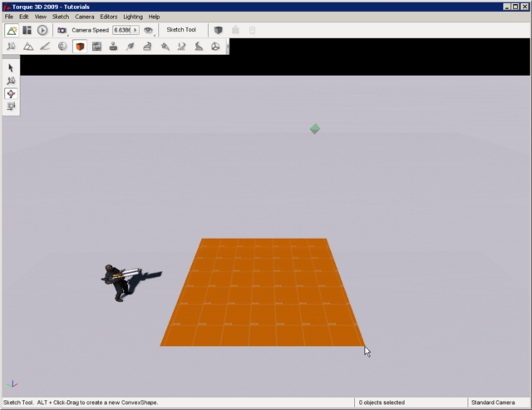Activate the Sketch Tool orange cube icon
The image size is (532, 410).
(x=80, y=47)
